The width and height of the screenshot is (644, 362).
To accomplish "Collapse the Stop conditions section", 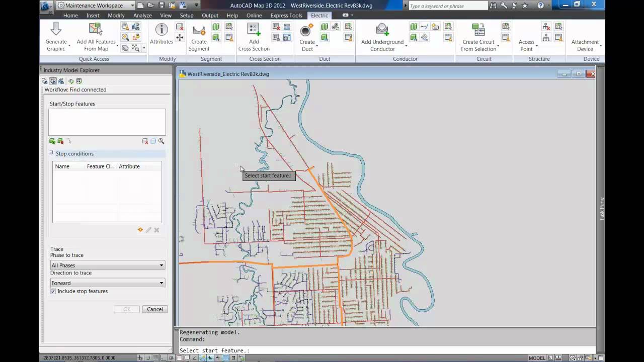I will (x=51, y=153).
